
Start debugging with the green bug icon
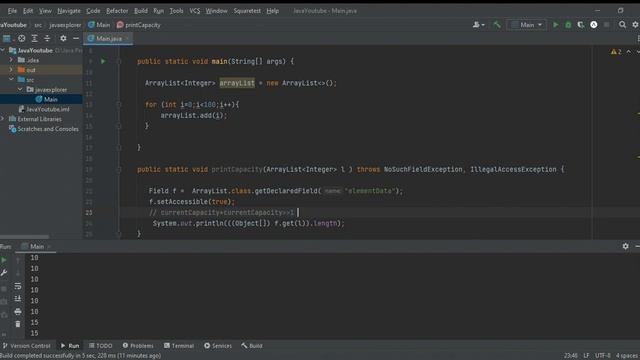point(568,25)
